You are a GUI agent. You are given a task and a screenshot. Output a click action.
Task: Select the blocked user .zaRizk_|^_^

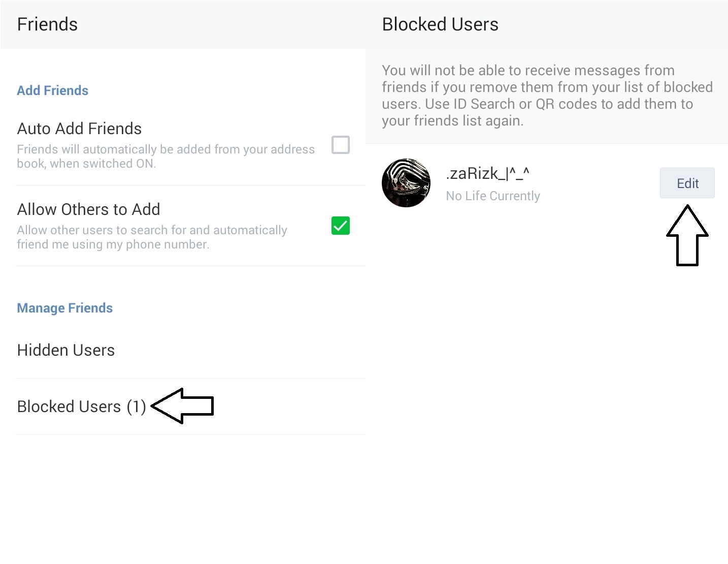point(487,173)
